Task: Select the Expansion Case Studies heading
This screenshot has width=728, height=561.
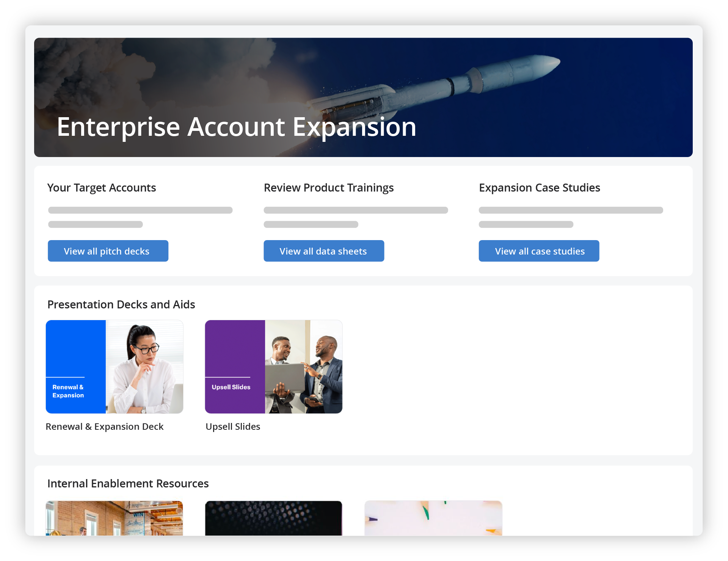Action: [539, 188]
